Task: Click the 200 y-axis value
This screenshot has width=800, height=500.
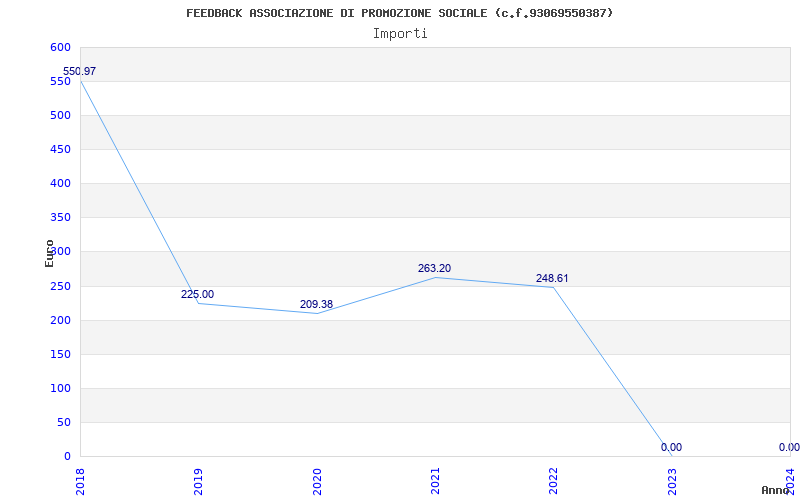Action: [60, 320]
